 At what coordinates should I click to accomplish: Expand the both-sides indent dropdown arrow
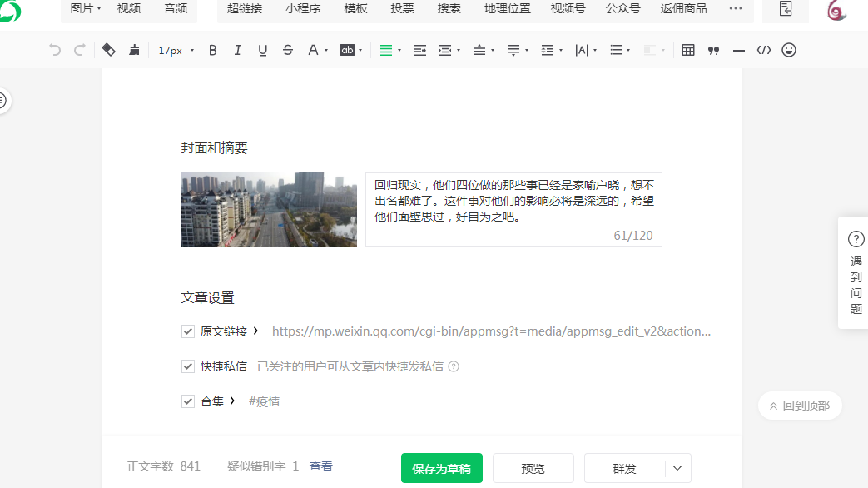click(459, 51)
